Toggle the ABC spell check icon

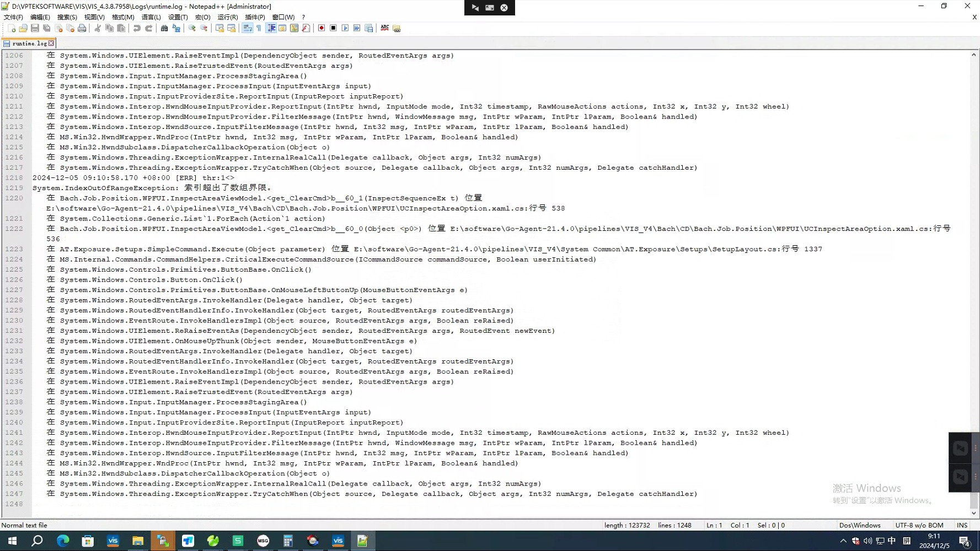[x=384, y=28]
